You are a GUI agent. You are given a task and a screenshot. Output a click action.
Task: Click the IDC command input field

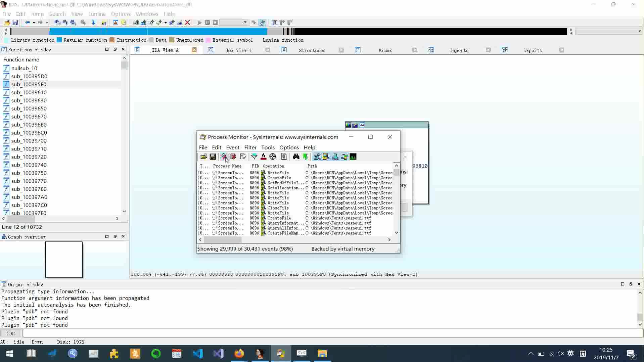click(x=333, y=333)
